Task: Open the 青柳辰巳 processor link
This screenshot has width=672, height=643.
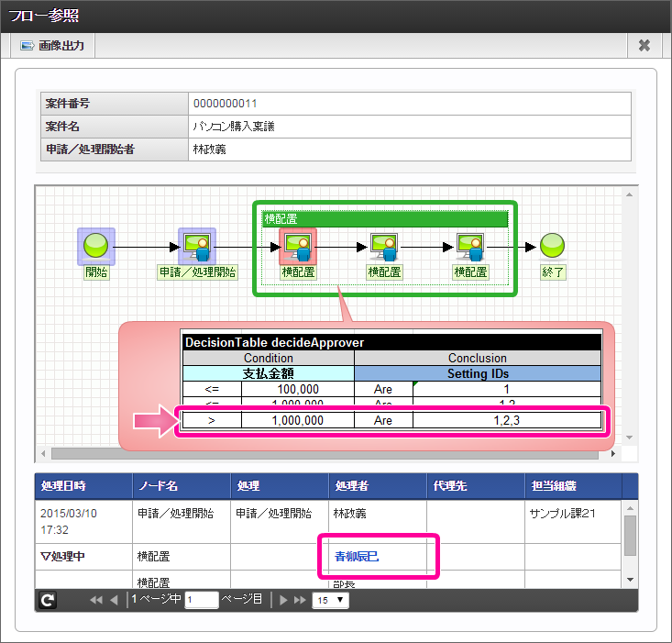Action: (357, 557)
